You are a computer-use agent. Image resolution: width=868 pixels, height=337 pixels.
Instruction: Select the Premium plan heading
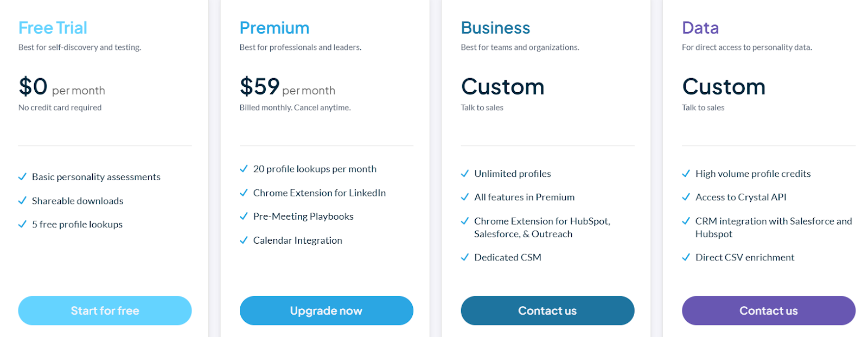(275, 27)
